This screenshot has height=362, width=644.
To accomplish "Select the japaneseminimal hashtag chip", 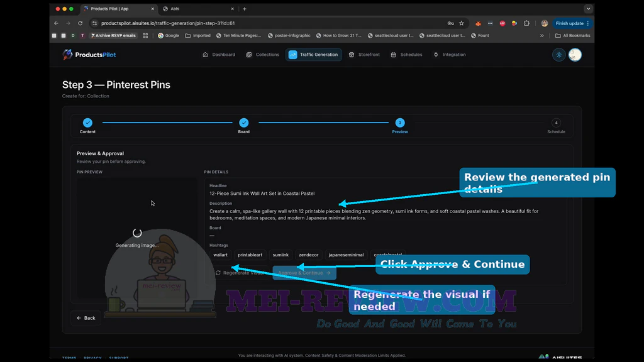I will tap(346, 255).
